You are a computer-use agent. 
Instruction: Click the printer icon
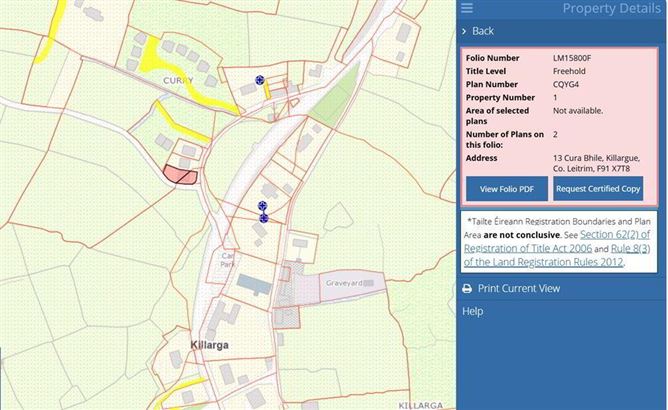(x=466, y=289)
